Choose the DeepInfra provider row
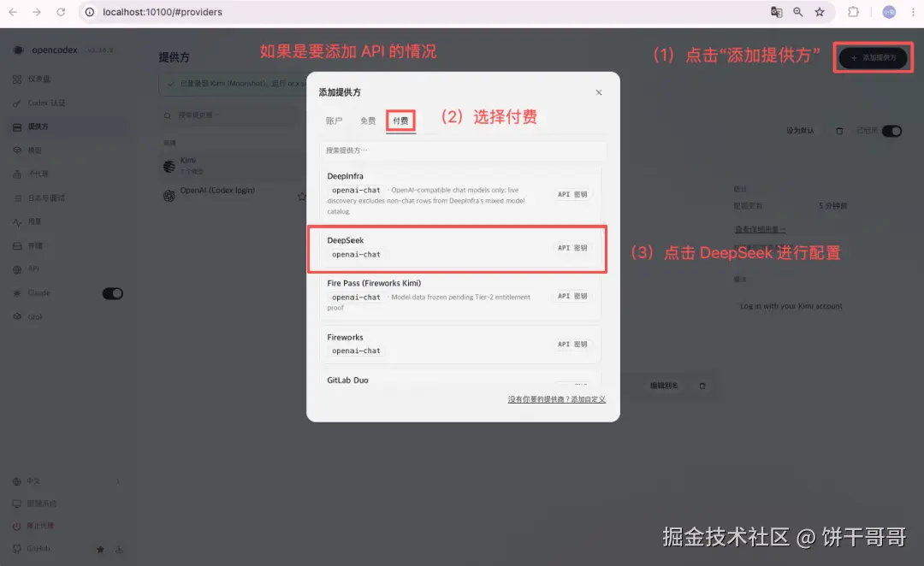Viewport: 924px width, 566px height. point(460,194)
